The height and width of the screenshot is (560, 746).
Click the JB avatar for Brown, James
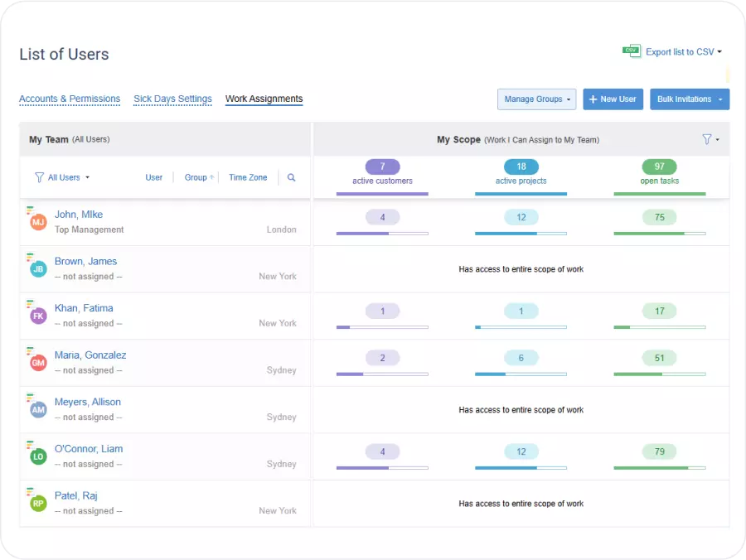pos(38,269)
